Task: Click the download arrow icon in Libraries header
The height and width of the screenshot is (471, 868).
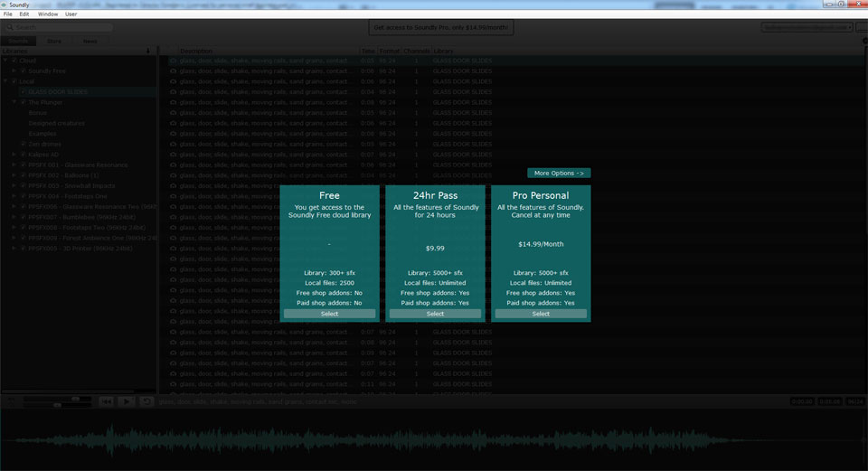Action: coord(147,51)
